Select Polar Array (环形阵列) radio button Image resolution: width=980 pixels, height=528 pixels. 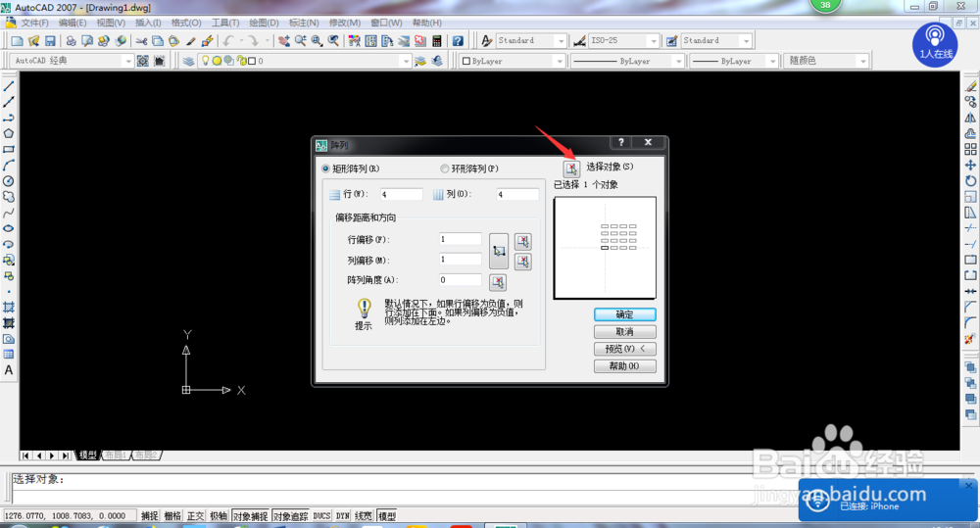444,168
